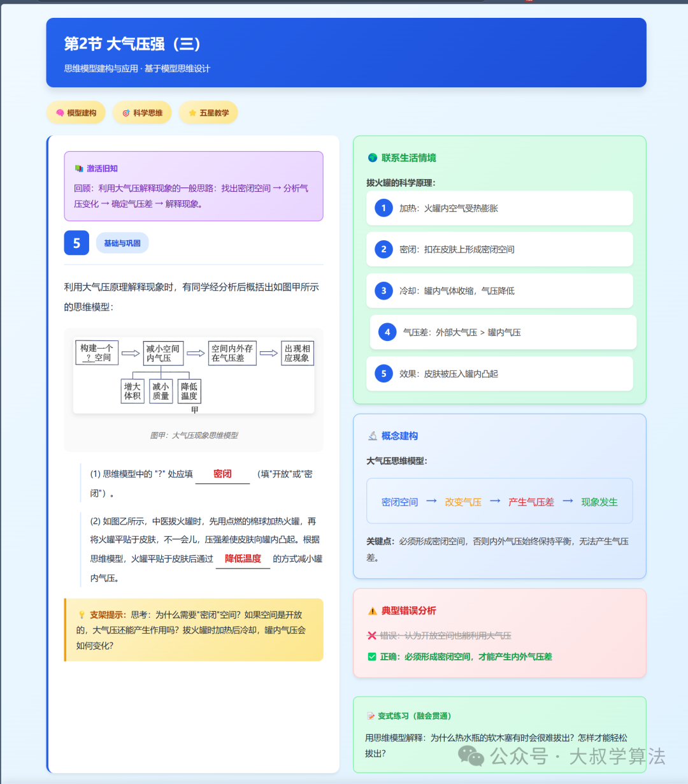Select the 基础与巩固 badge
Image resolution: width=688 pixels, height=784 pixels.
click(122, 243)
